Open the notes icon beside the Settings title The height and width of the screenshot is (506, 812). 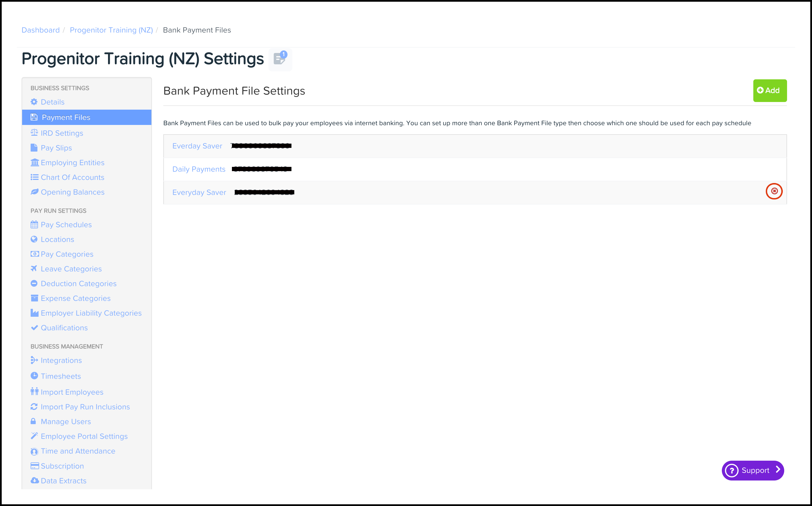(280, 59)
